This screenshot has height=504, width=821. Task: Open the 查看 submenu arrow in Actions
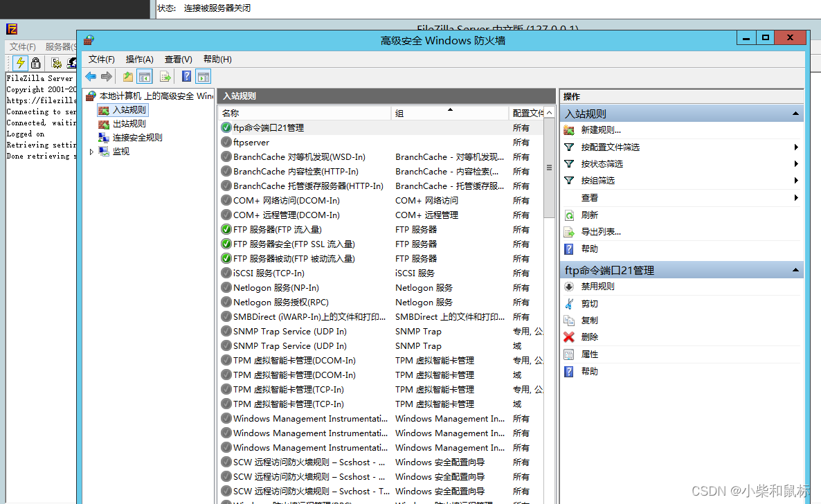coord(796,197)
